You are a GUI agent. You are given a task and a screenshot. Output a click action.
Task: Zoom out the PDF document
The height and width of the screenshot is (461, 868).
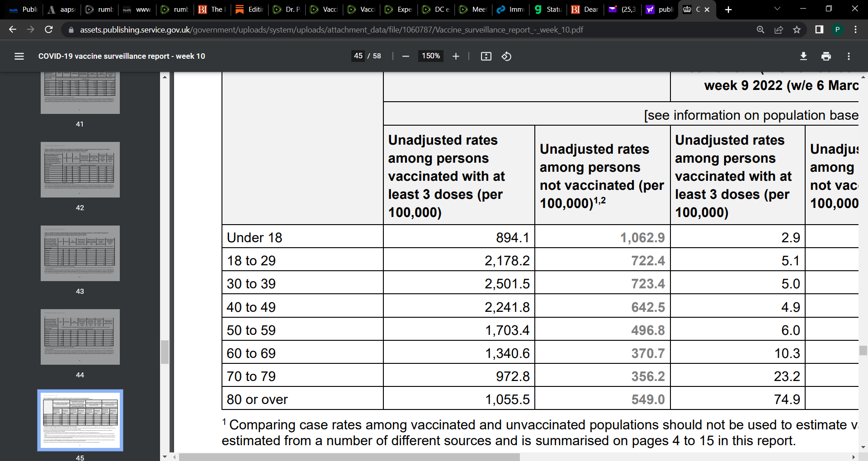tap(406, 56)
